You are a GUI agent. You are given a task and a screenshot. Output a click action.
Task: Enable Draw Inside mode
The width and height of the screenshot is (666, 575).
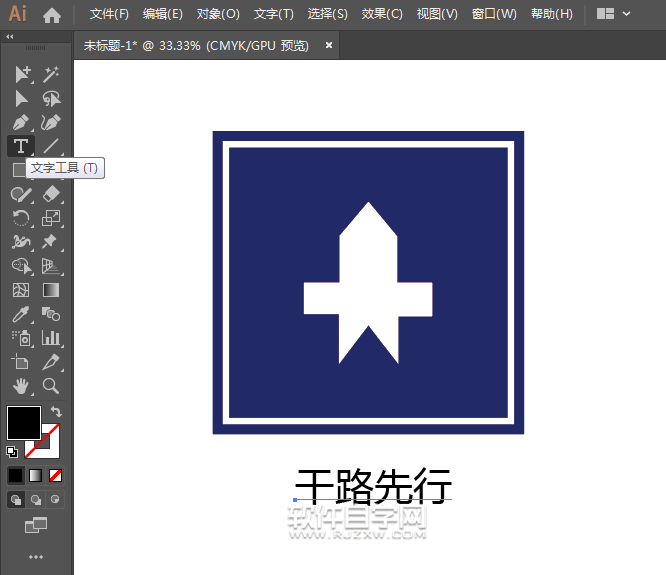tap(55, 500)
